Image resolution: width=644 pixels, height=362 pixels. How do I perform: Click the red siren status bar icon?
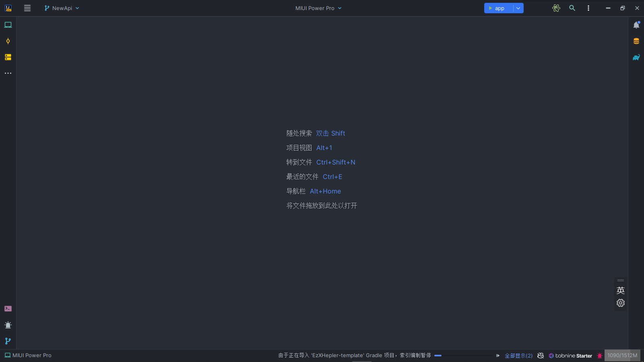[x=600, y=356]
